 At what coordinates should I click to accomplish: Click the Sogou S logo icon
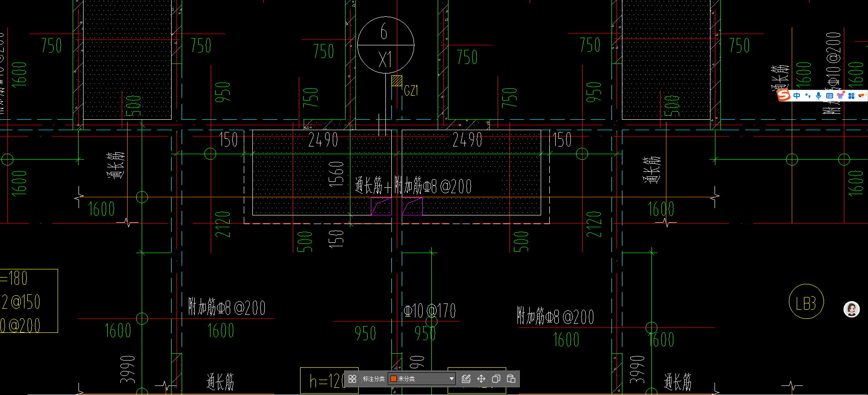tap(784, 96)
